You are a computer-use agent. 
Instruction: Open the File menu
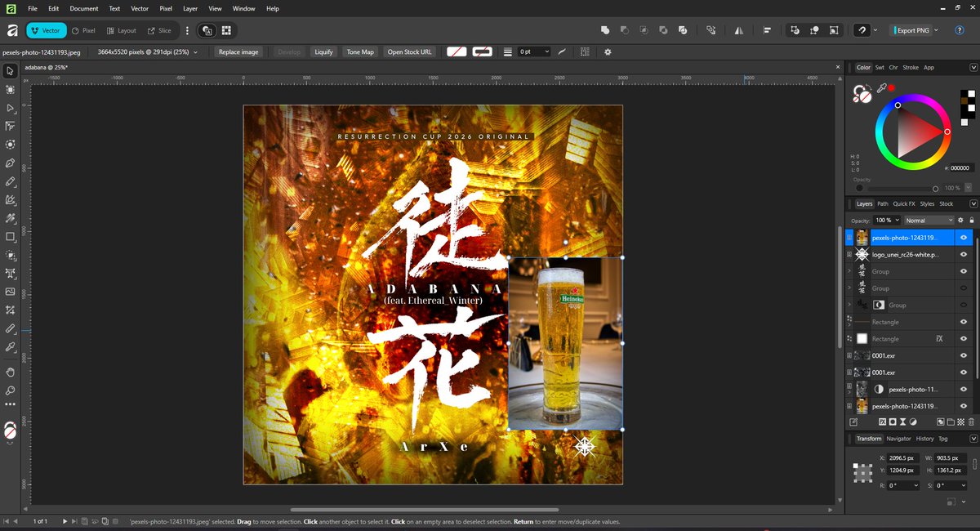[33, 8]
